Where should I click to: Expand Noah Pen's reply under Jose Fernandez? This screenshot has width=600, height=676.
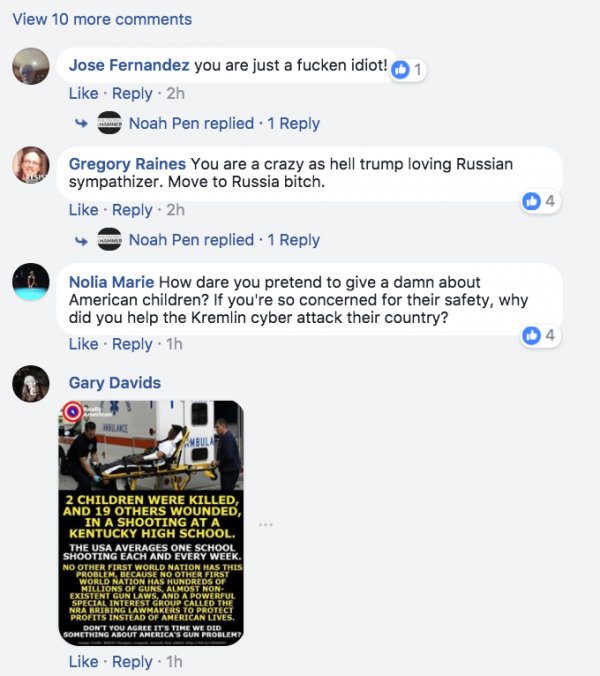click(x=224, y=124)
